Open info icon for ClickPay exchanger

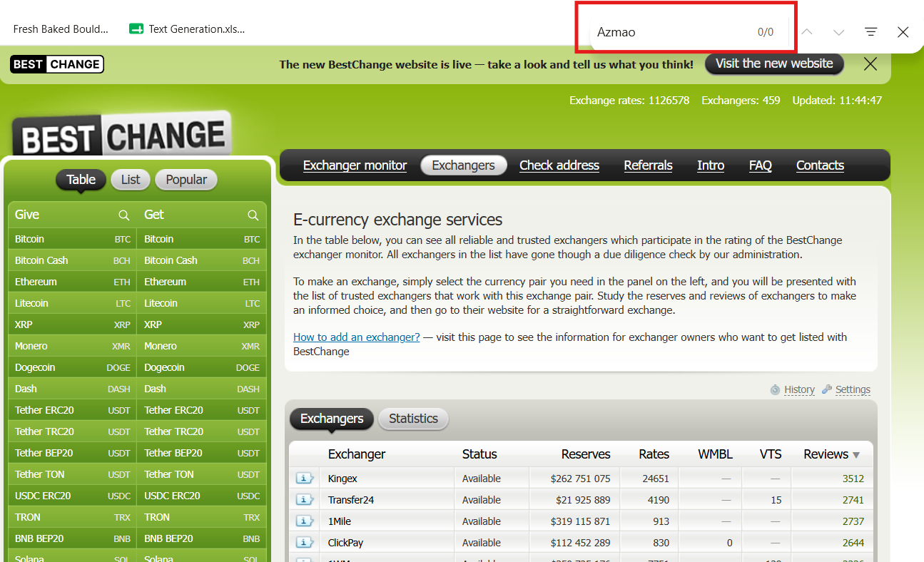coord(305,543)
